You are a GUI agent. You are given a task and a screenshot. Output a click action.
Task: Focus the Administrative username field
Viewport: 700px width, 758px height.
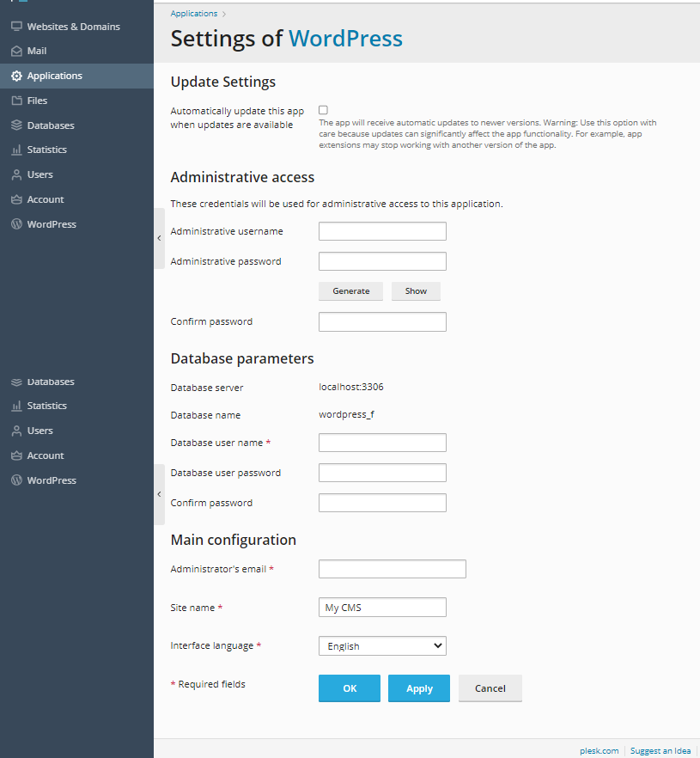coord(382,231)
